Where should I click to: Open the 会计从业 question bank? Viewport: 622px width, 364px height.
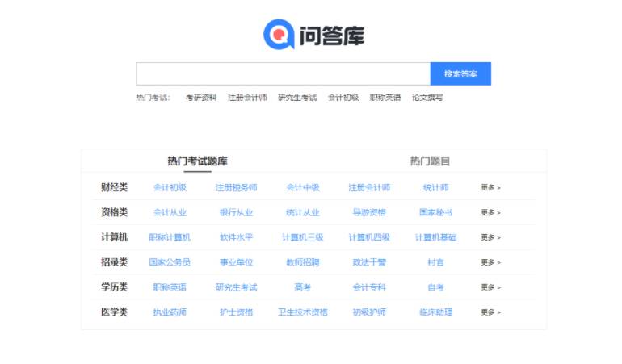(x=170, y=212)
